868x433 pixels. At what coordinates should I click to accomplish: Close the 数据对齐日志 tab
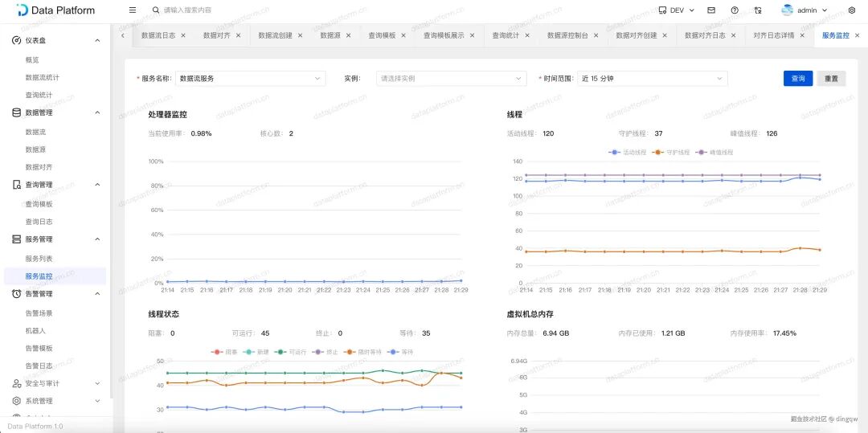[734, 35]
